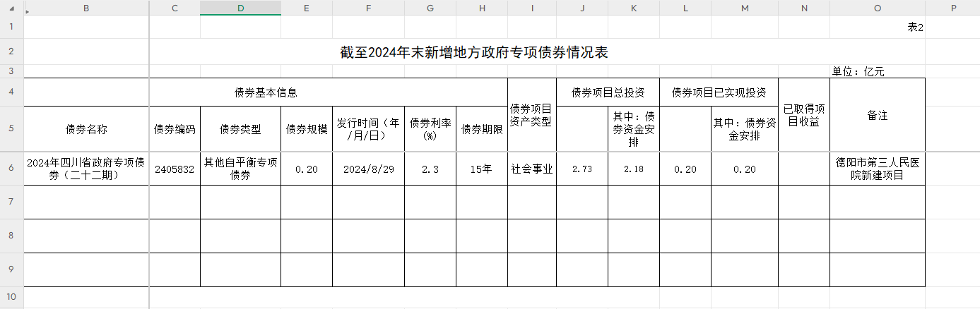Select column I header

point(532,8)
